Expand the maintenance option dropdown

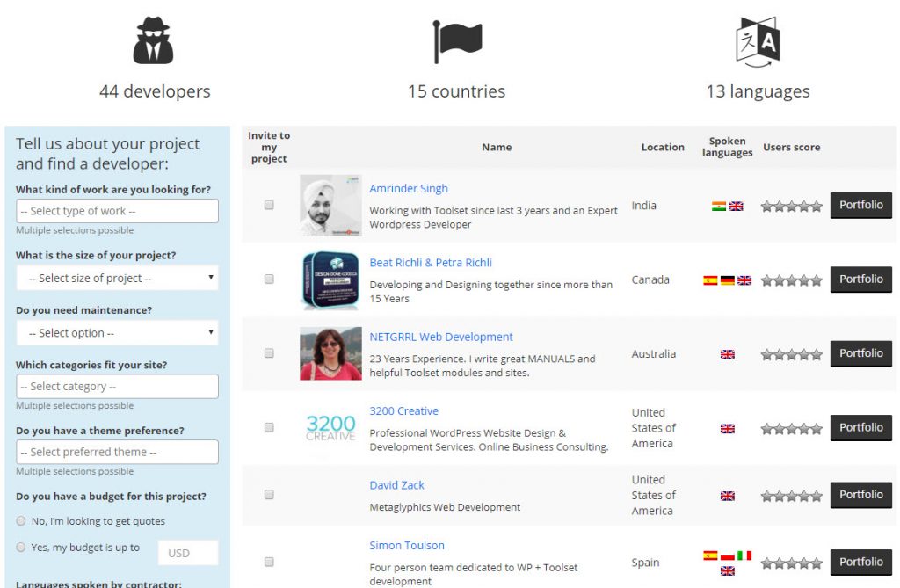point(117,333)
